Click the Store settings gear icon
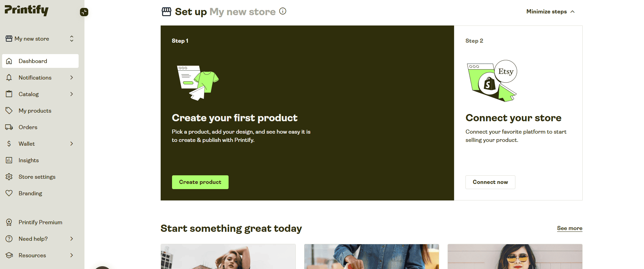 [x=9, y=177]
